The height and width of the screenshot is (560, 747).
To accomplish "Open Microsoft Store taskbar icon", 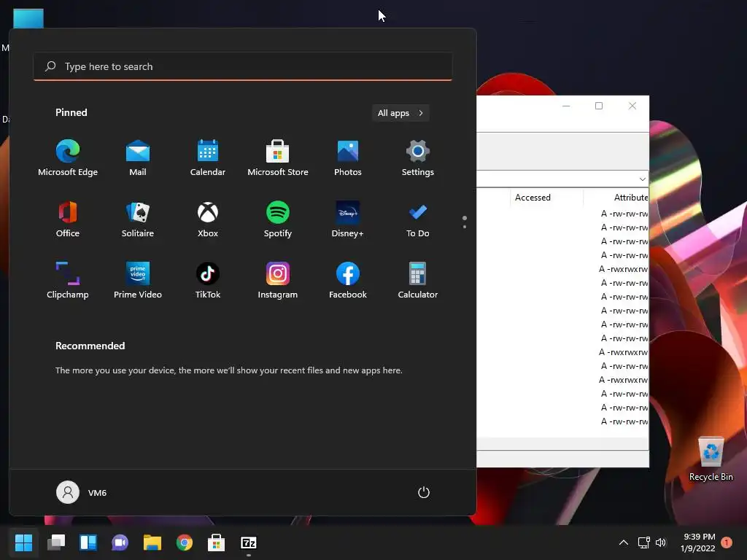I will [x=216, y=542].
